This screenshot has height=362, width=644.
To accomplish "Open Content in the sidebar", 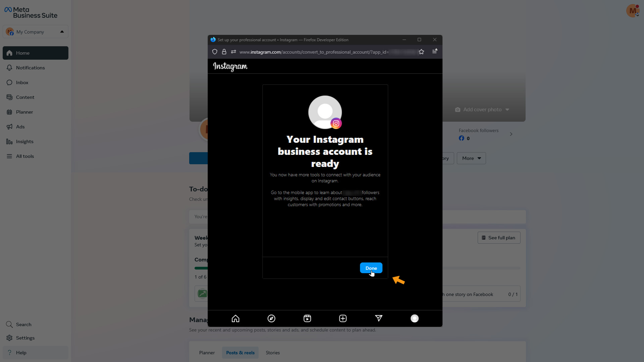I will coord(36,97).
